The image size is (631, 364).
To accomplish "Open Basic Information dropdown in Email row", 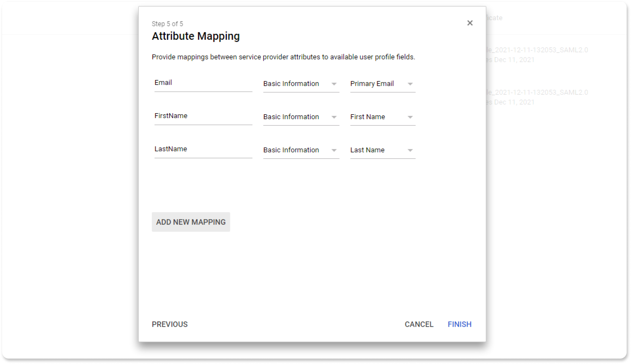I will coord(301,84).
